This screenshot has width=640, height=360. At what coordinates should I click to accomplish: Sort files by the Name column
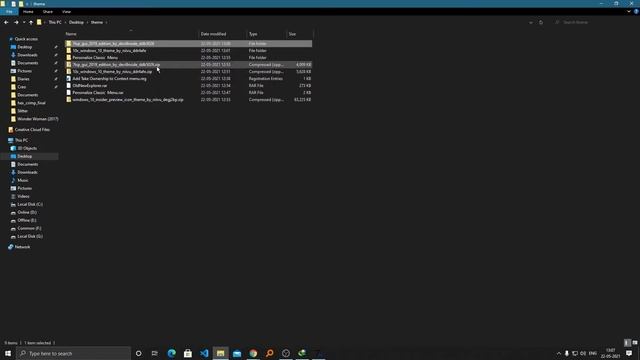(131, 34)
